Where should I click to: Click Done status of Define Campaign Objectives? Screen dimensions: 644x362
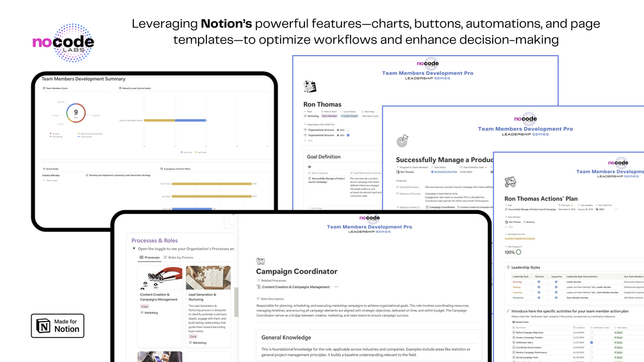coord(618,333)
